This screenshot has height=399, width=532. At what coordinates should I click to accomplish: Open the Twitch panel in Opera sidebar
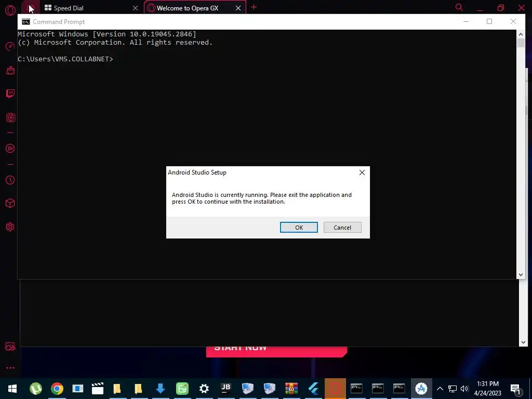tap(10, 94)
